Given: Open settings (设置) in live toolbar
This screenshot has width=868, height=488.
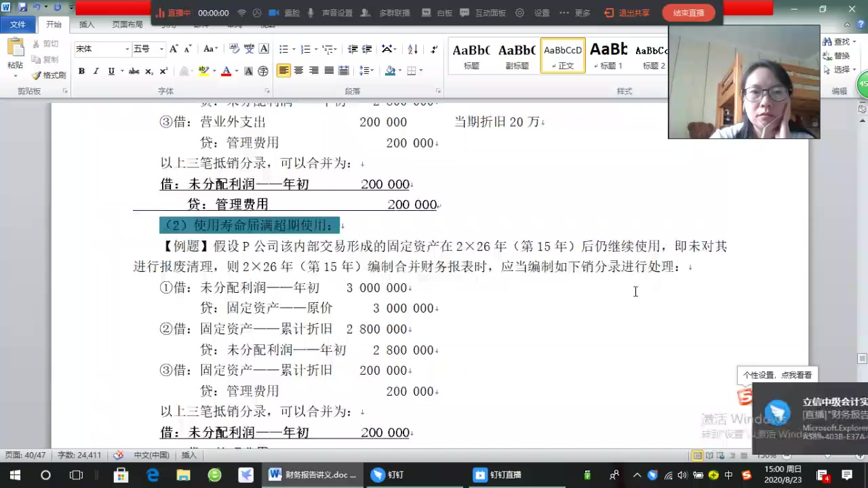Looking at the screenshot, I should point(533,13).
